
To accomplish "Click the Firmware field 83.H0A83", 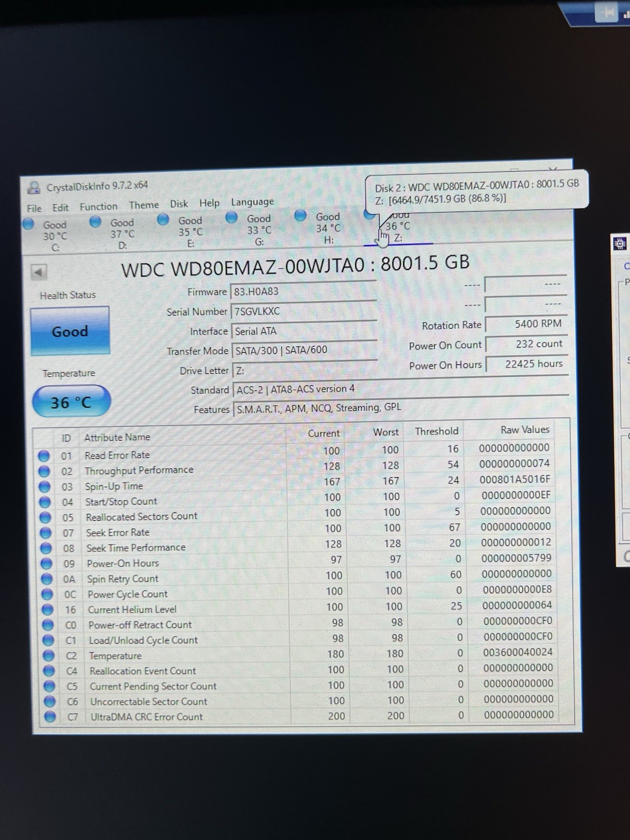I will tap(303, 291).
